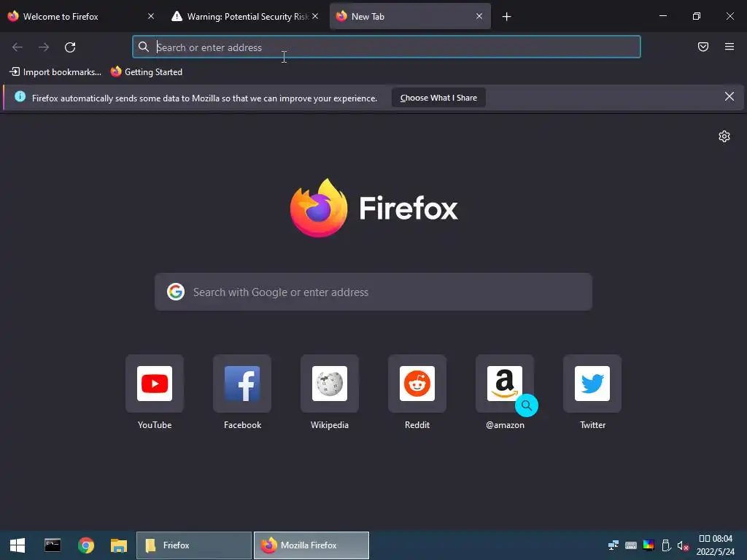
Task: Launch Command Prompt from taskbar
Action: [53, 545]
